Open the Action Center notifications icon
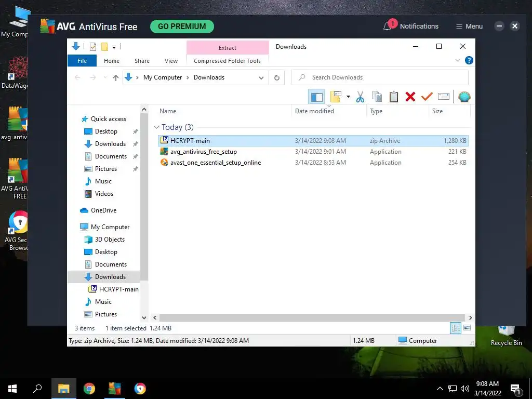The image size is (532, 399). [516, 389]
